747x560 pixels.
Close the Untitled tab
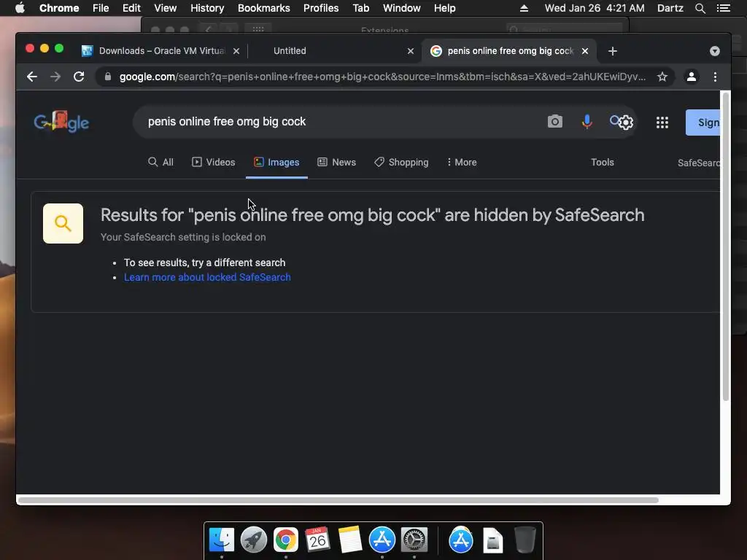point(411,51)
